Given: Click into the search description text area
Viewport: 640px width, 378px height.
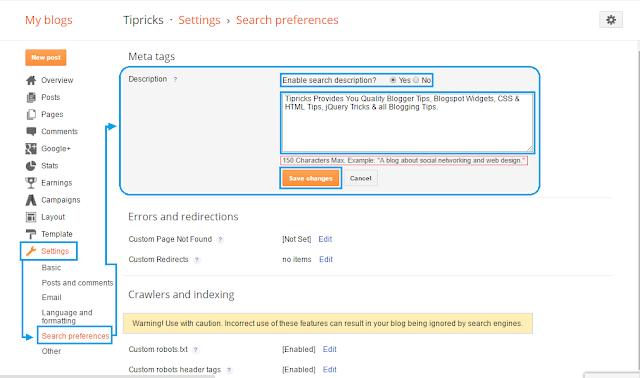Looking at the screenshot, I should click(407, 123).
